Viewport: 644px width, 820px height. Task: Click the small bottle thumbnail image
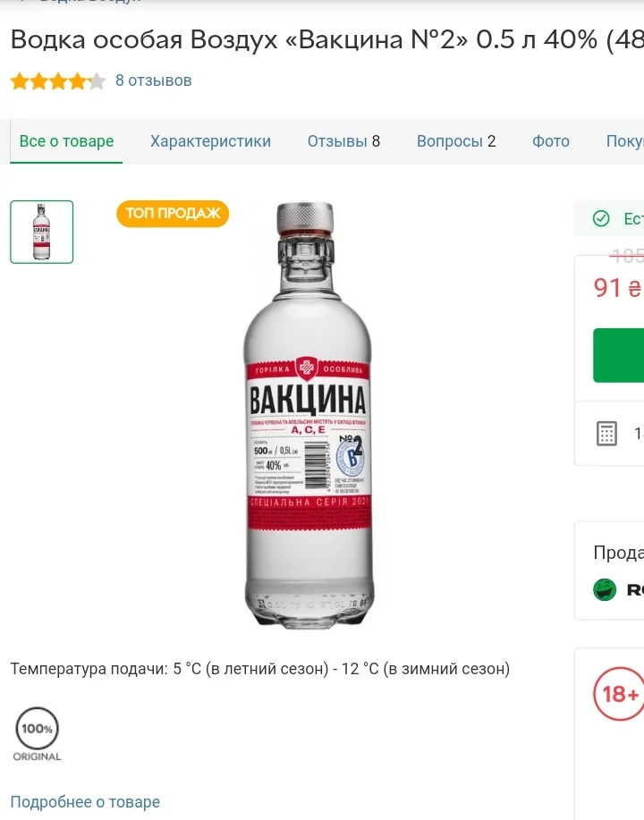42,232
